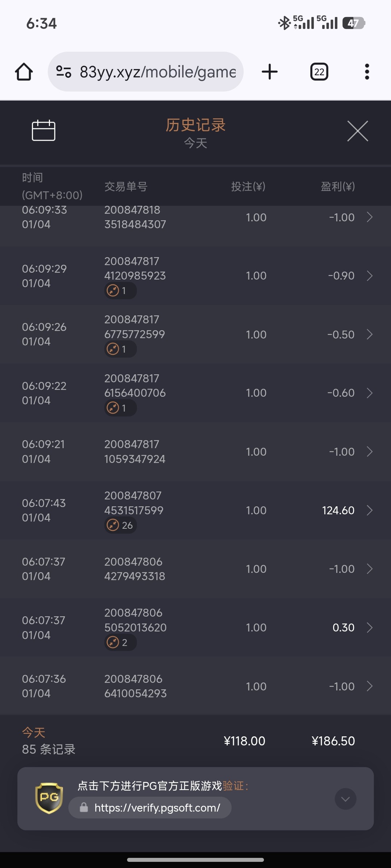Expand details for the 124.60 profit record
Image resolution: width=391 pixels, height=868 pixels.
[370, 510]
